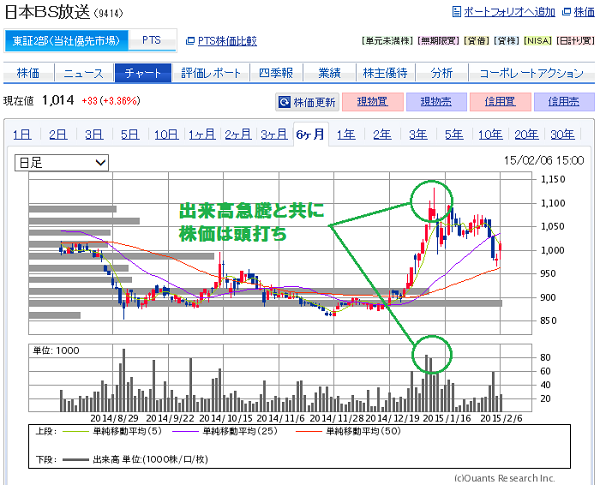This screenshot has height=485, width=600.
Task: Select the 2年 chart period
Action: pyautogui.click(x=382, y=135)
